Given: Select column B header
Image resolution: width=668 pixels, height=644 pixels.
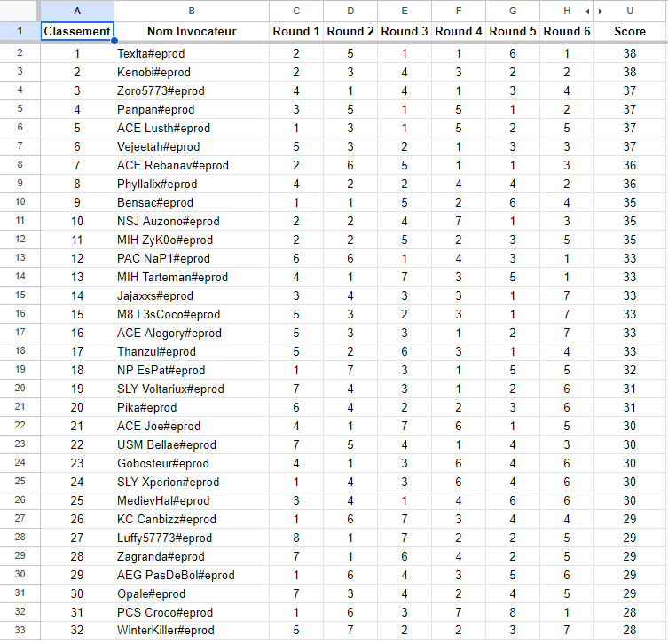Looking at the screenshot, I should (192, 11).
